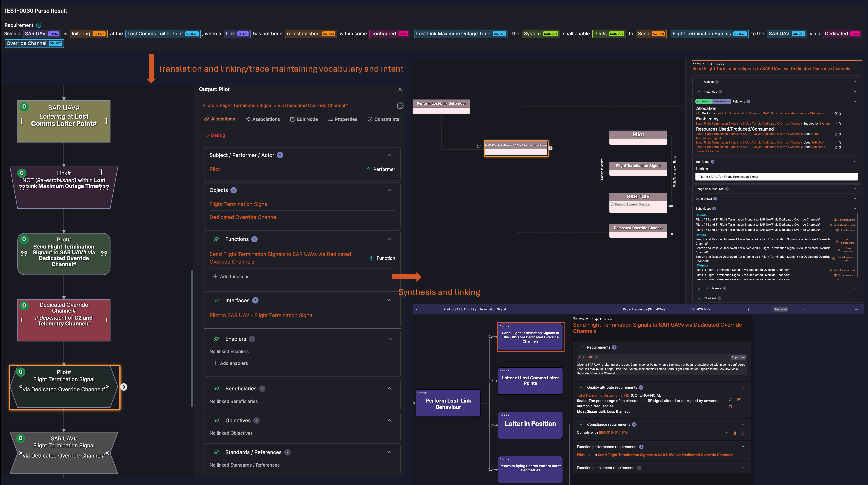Delete the Uses SAR UAV relation

pyautogui.click(x=840, y=143)
